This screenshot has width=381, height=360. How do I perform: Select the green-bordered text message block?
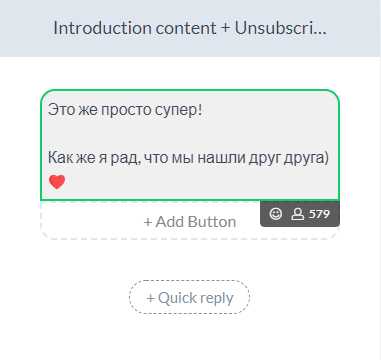[190, 145]
